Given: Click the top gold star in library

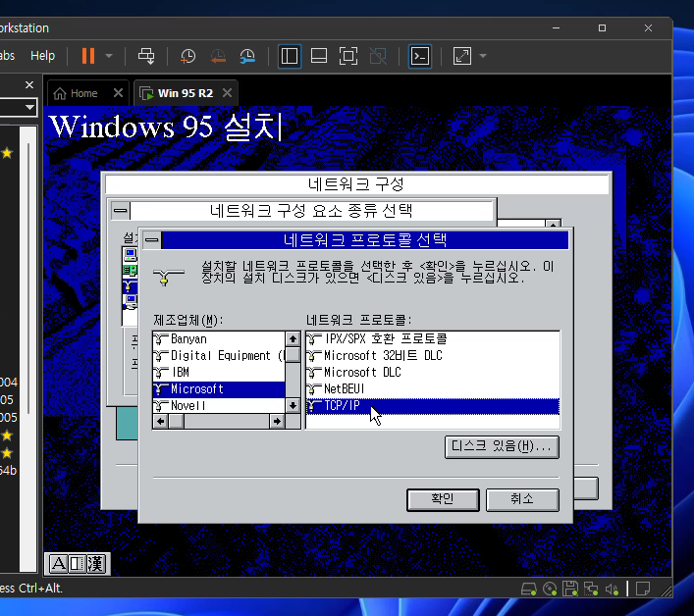Looking at the screenshot, I should 7,153.
